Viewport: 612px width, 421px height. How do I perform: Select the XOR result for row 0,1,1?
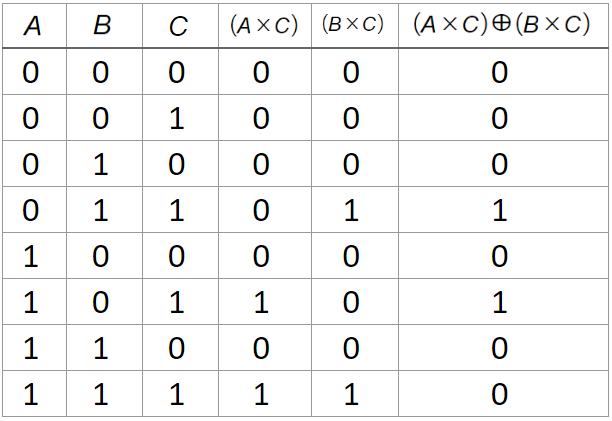[x=499, y=211]
